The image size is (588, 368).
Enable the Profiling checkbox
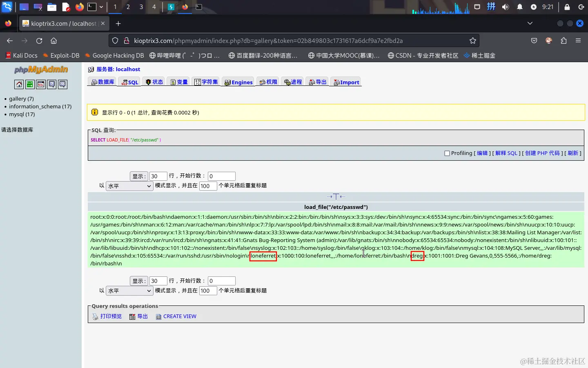[447, 153]
